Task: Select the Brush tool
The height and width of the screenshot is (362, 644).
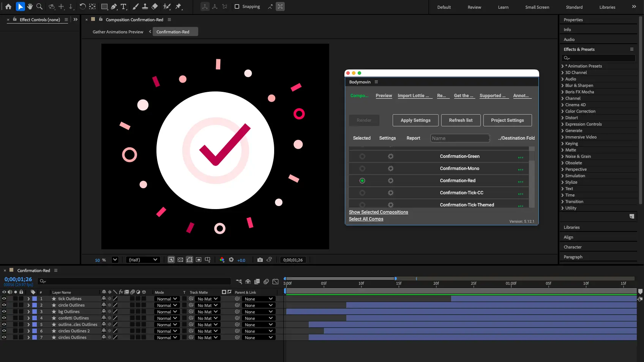Action: [135, 6]
